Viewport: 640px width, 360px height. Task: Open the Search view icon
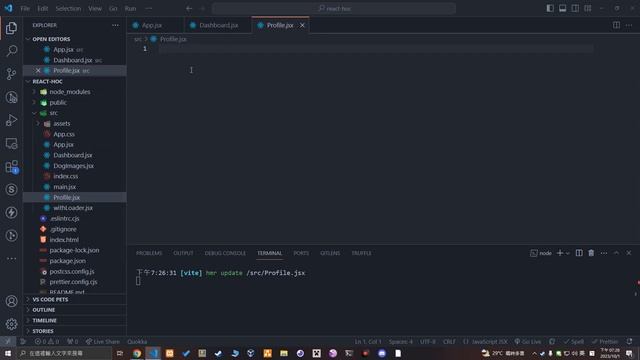[11, 51]
